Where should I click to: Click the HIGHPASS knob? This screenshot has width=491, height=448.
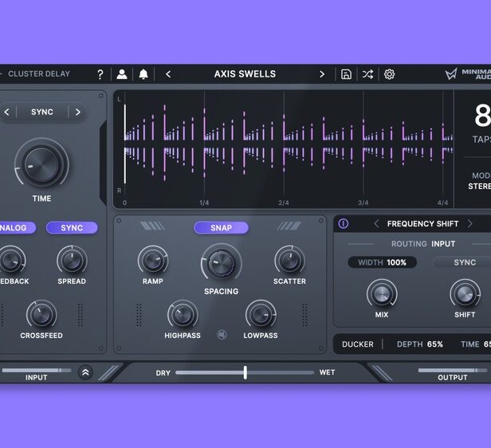[183, 315]
